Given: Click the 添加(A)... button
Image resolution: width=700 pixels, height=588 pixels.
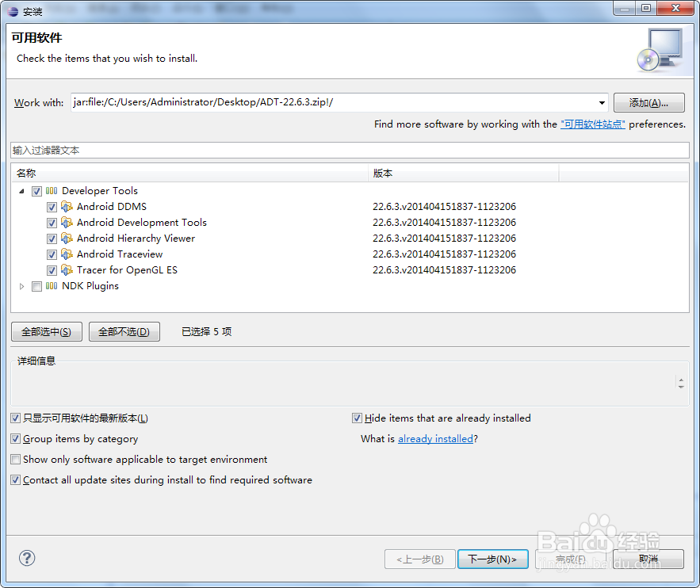Looking at the screenshot, I should point(648,102).
